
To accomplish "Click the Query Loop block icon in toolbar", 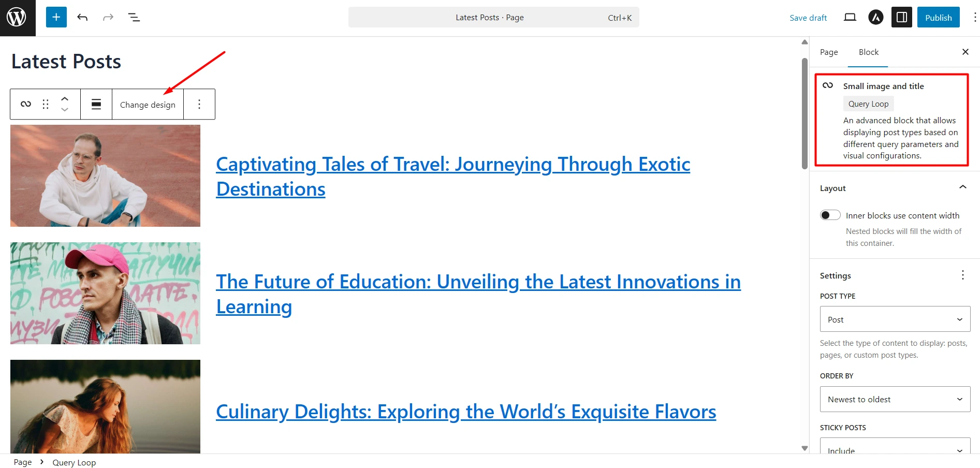I will point(26,104).
